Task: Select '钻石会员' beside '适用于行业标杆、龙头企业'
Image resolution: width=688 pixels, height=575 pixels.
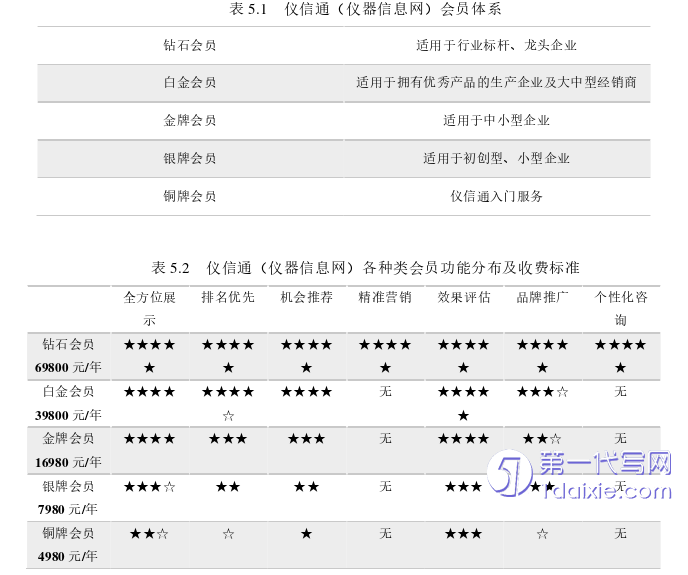Action: click(x=190, y=45)
